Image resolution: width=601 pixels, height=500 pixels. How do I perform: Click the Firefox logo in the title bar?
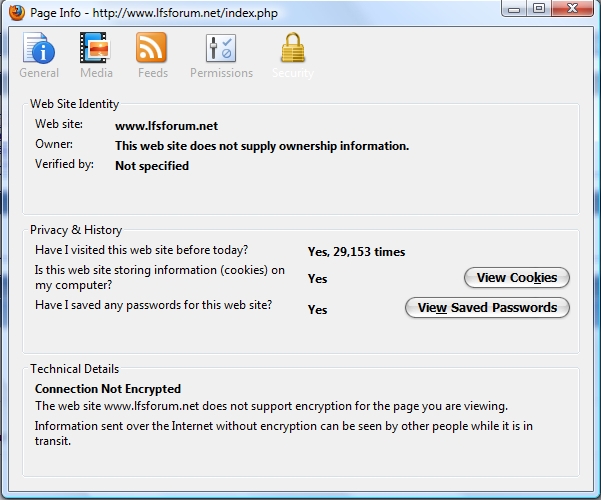pyautogui.click(x=17, y=11)
